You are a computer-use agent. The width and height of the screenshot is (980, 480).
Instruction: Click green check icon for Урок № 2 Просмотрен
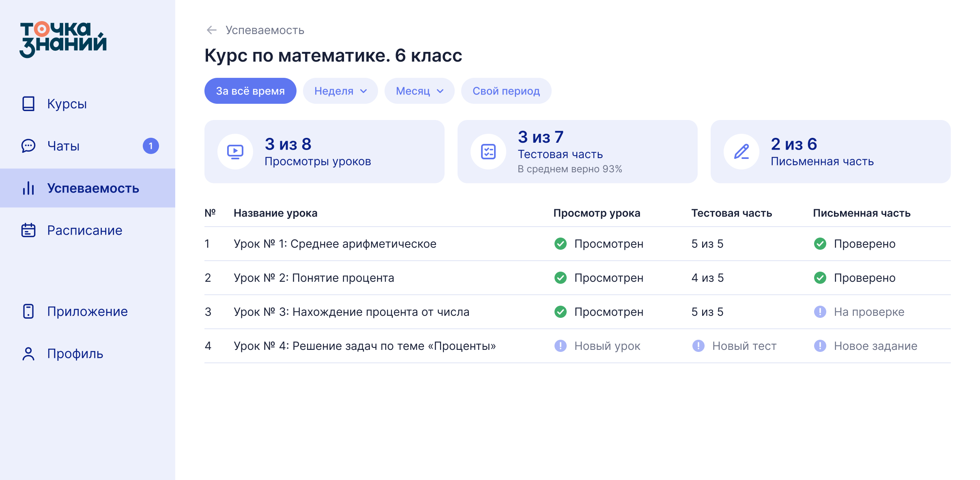coord(561,278)
